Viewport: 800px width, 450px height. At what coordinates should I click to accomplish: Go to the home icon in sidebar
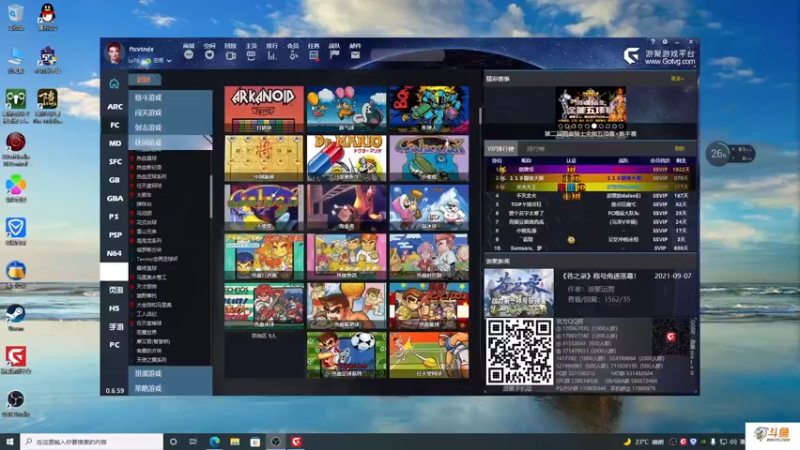[114, 83]
